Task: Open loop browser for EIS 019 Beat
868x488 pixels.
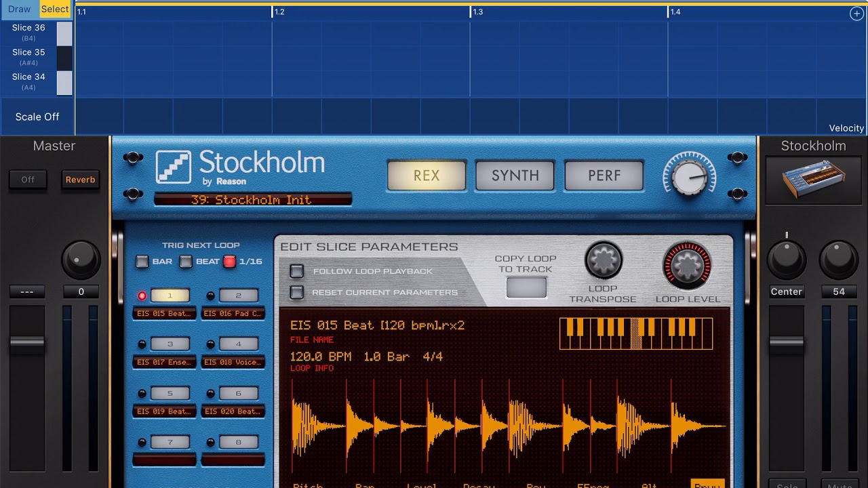Action: 164,411
